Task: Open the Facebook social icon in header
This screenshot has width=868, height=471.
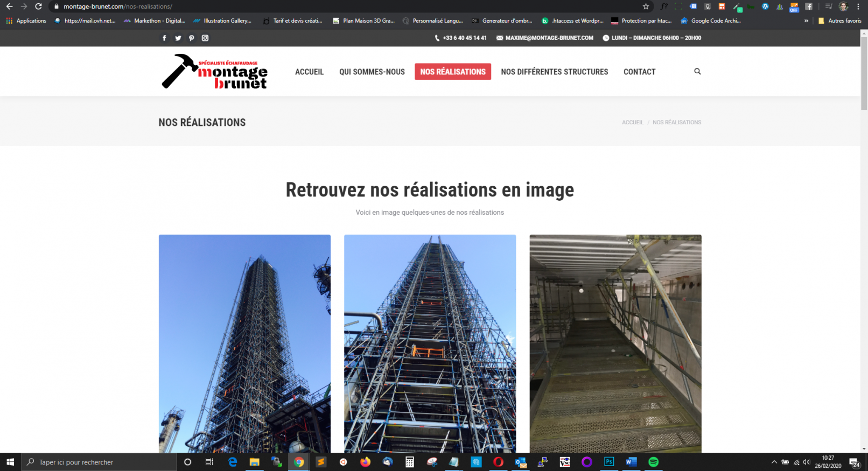Action: (x=164, y=38)
